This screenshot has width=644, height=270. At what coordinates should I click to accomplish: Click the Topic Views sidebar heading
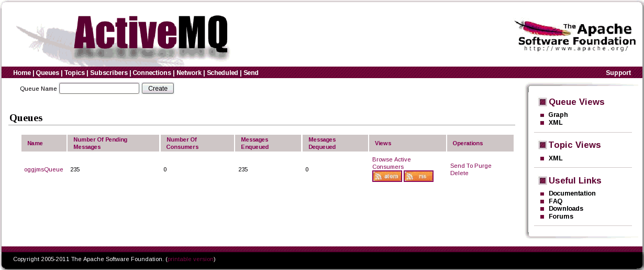575,145
